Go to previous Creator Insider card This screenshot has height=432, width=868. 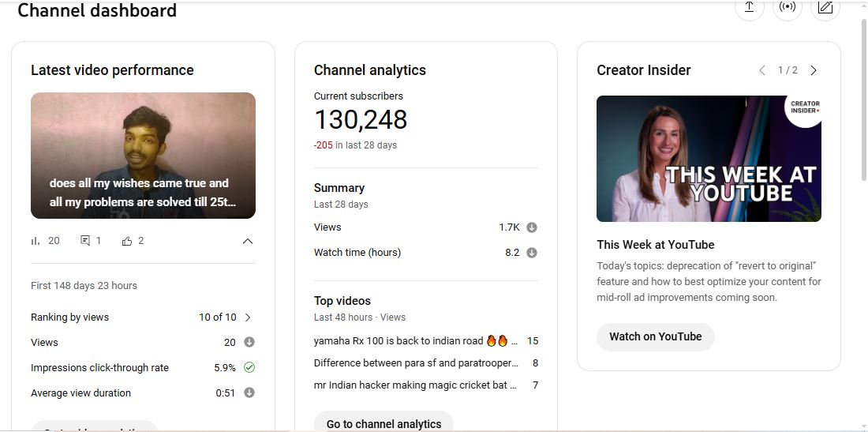click(762, 70)
